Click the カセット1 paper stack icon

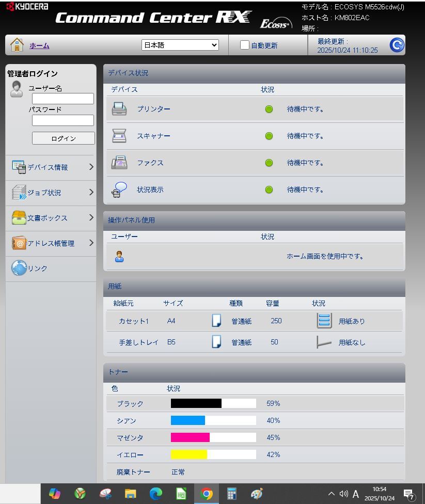(324, 320)
